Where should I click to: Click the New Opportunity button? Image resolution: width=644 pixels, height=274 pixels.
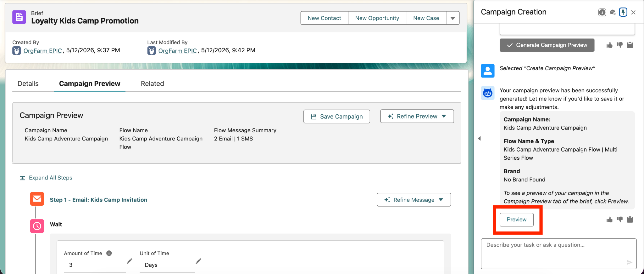tap(377, 18)
